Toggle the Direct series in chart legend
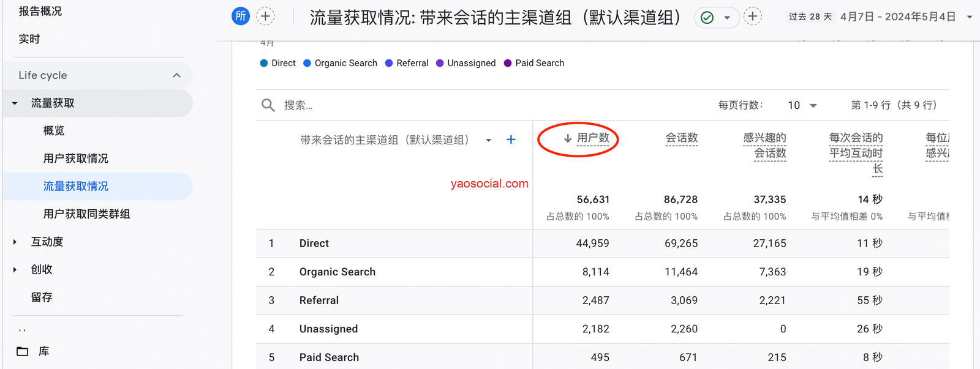Viewport: 980px width, 369px height. tap(277, 63)
